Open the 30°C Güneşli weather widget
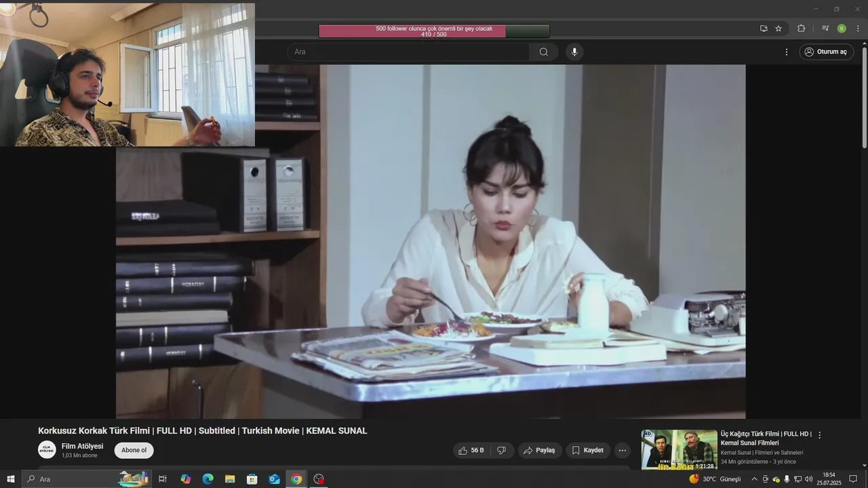 coord(715,479)
